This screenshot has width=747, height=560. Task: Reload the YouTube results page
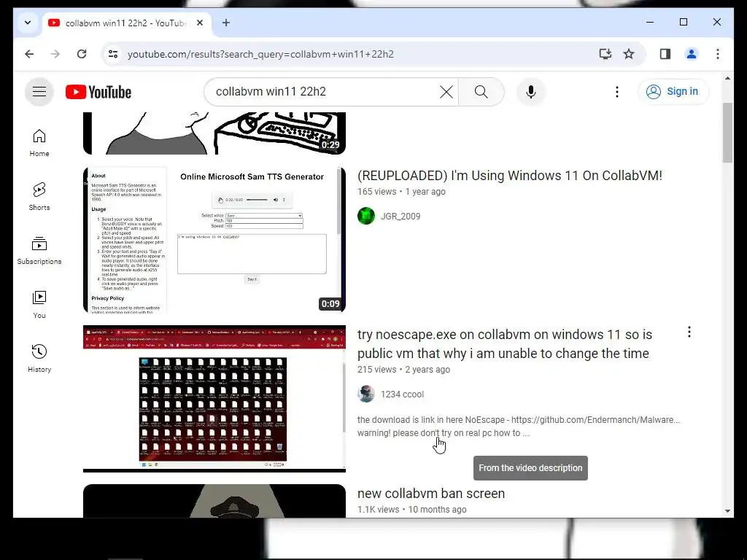point(82,54)
